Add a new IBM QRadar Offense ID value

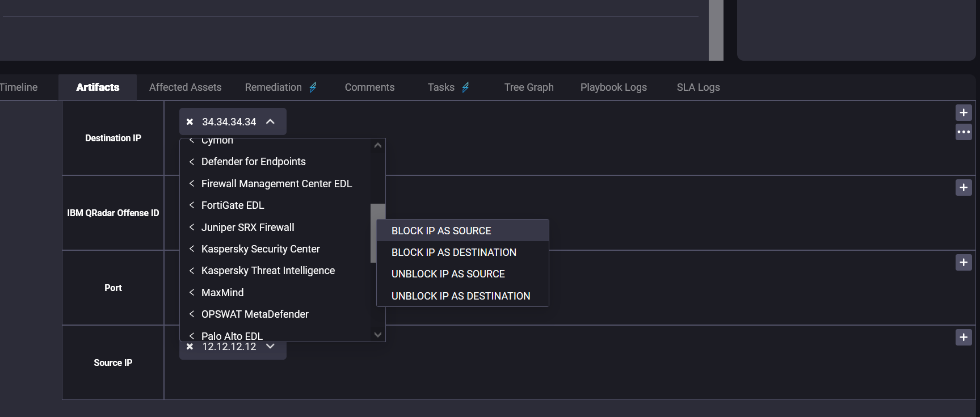(964, 187)
